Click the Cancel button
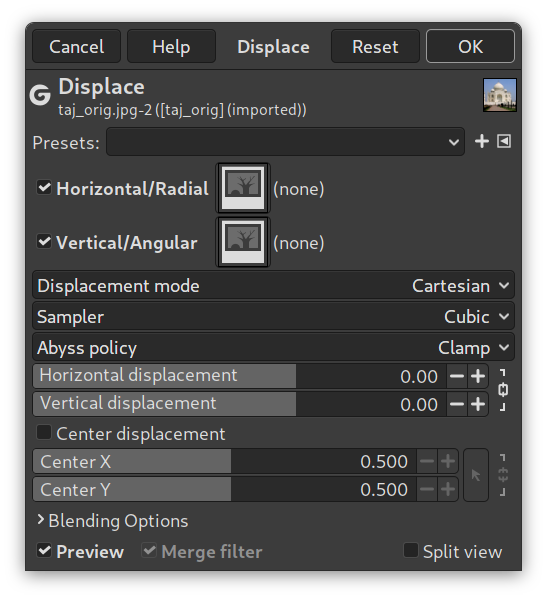This screenshot has height=599, width=547. (x=76, y=47)
